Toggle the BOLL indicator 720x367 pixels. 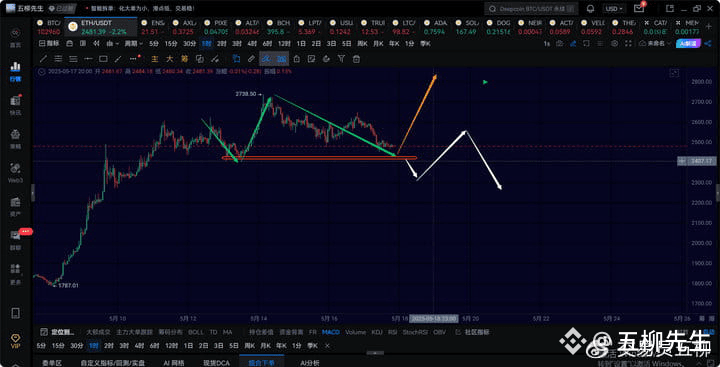(196, 332)
